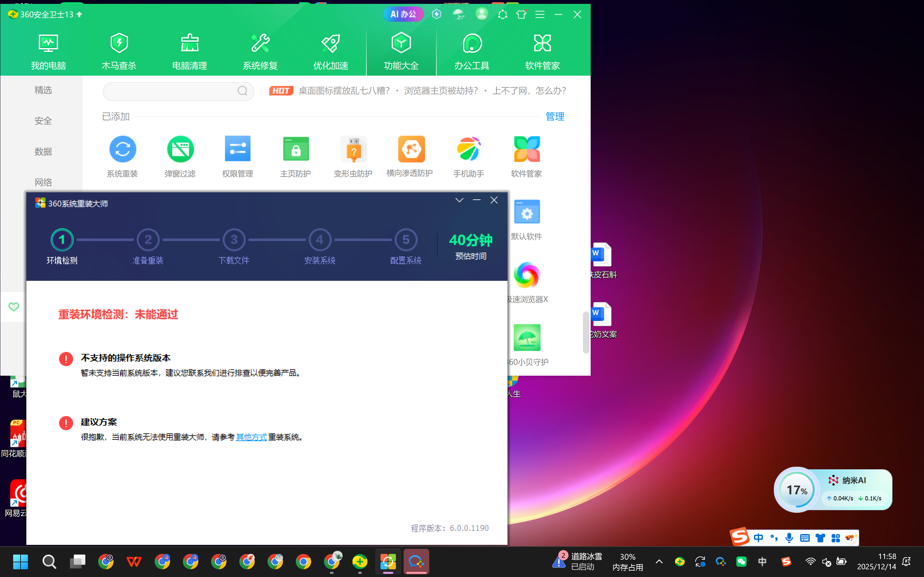Click the AI 办公 button

(x=403, y=14)
